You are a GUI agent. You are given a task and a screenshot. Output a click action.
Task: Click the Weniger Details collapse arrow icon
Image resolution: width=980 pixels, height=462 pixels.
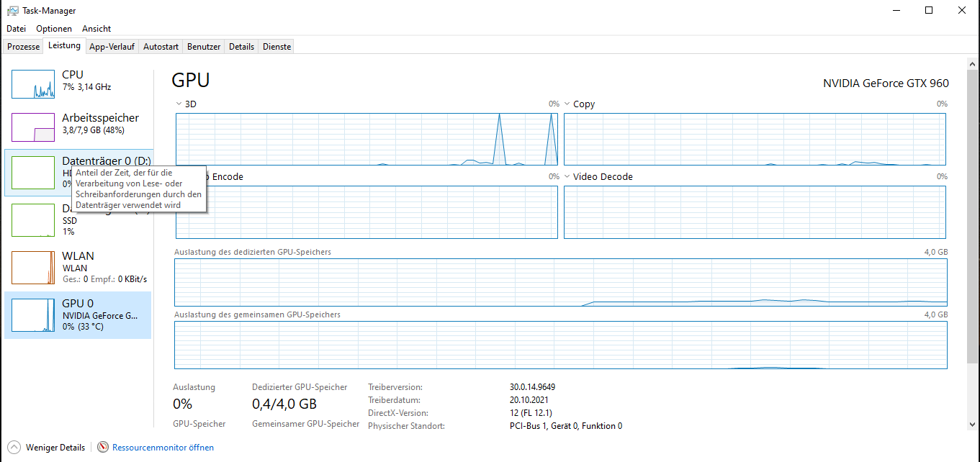(x=14, y=448)
